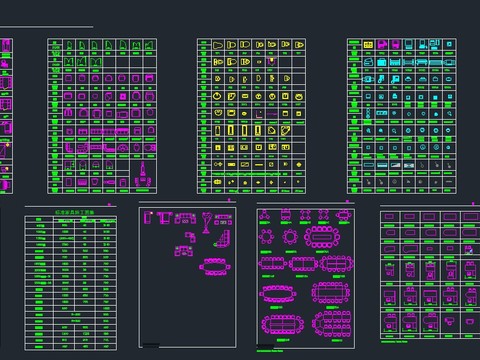480x360 pixels.
Task: Click the first tall yellow rectangular fixture block
Action: (x=218, y=130)
